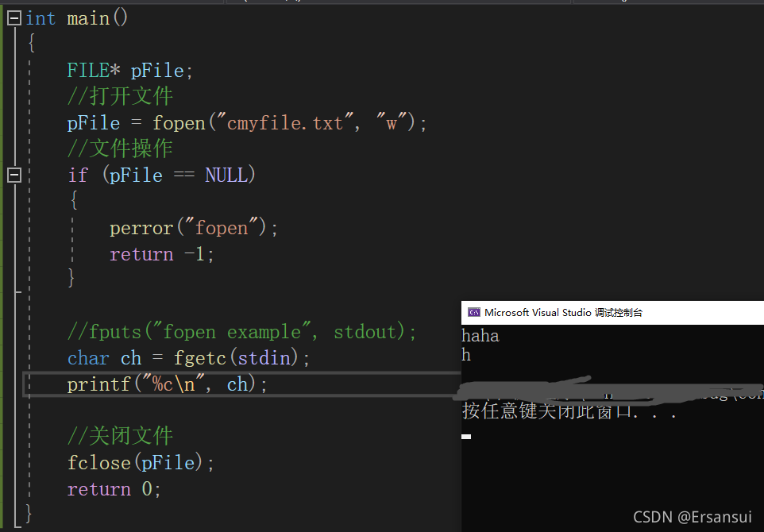Click the fclose(pFile) statement
This screenshot has height=532, width=764.
[x=141, y=462]
